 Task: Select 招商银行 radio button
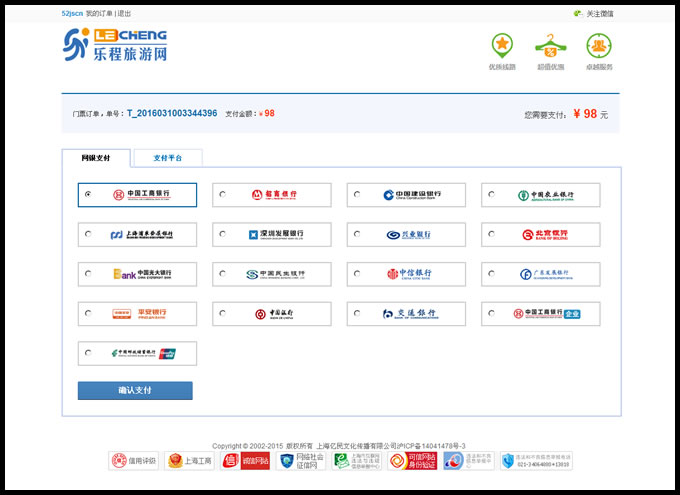point(222,195)
